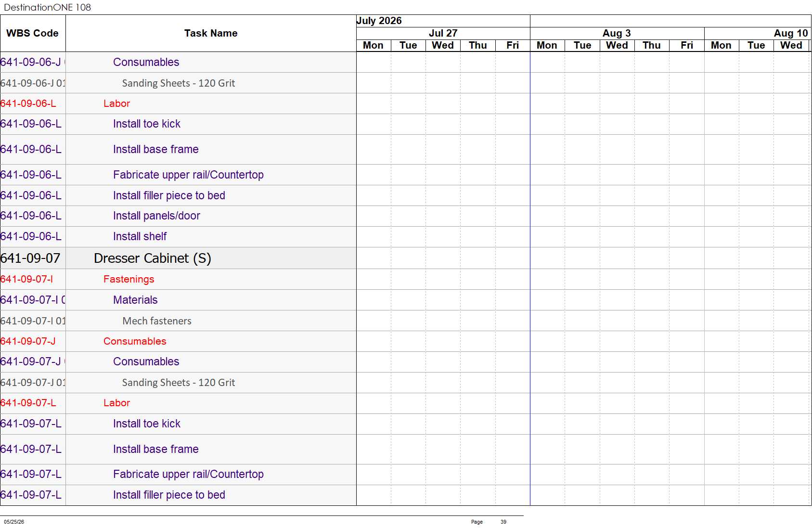The image size is (812, 528).
Task: Click Wed under the Aug 10 week
Action: click(791, 45)
